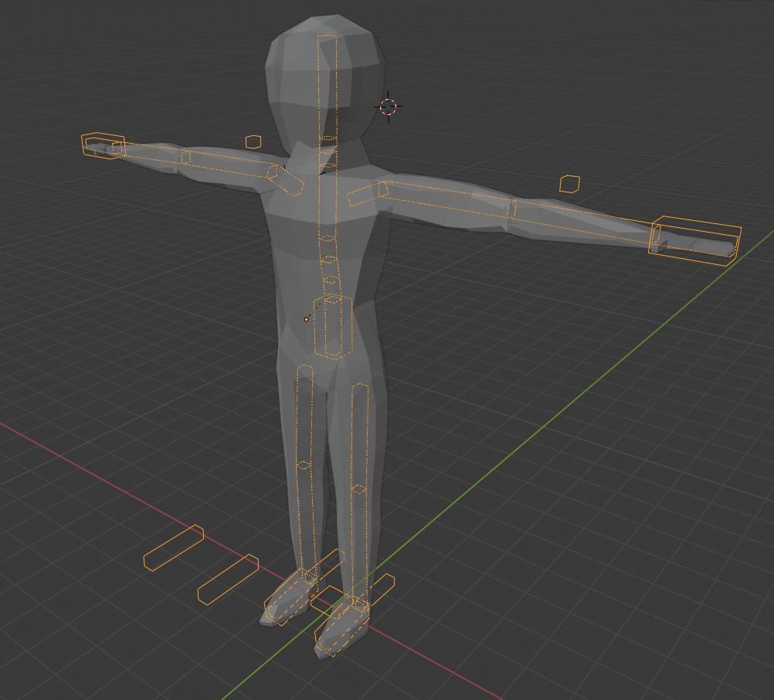774x700 pixels.
Task: Select the thigh bone of the screen-right leg
Action: 360,437
